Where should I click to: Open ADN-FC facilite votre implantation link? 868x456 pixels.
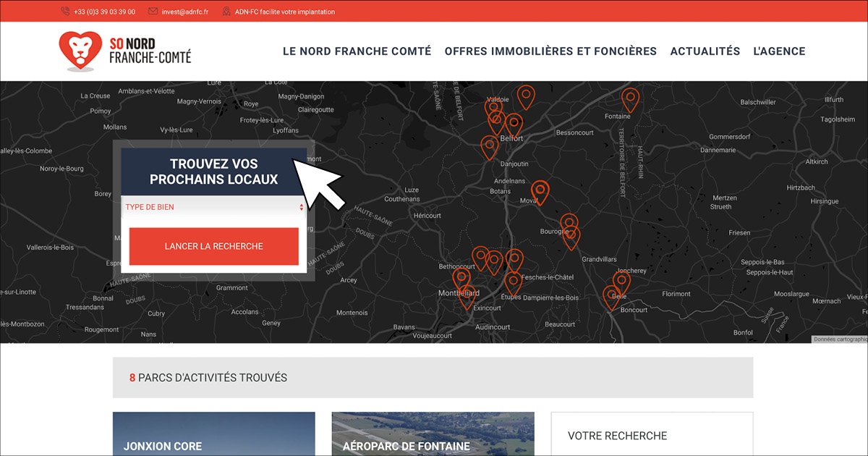pyautogui.click(x=285, y=12)
